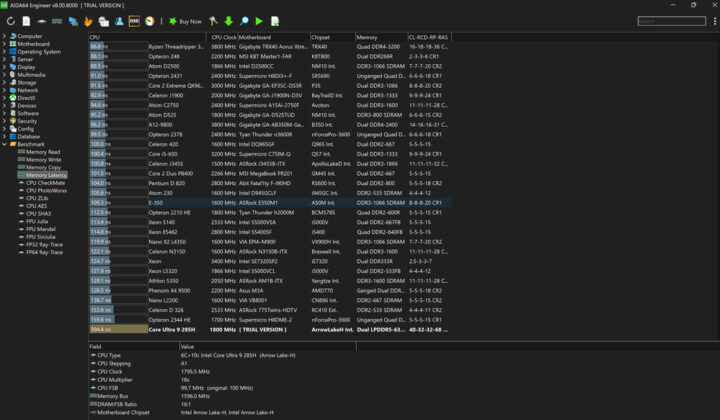Select the highlighted E-350 result row
Image resolution: width=720 pixels, height=420 pixels.
[270, 202]
